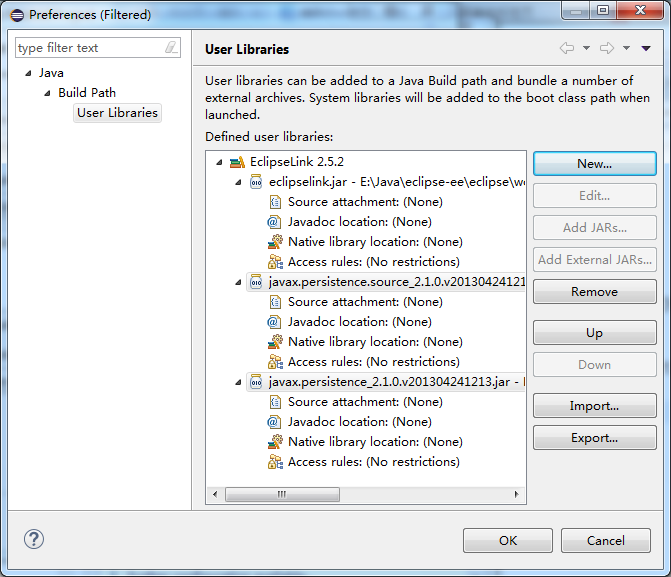Select the EclipseLink 2.5.2 library row
Screen dimensions: 671x577
click(297, 162)
